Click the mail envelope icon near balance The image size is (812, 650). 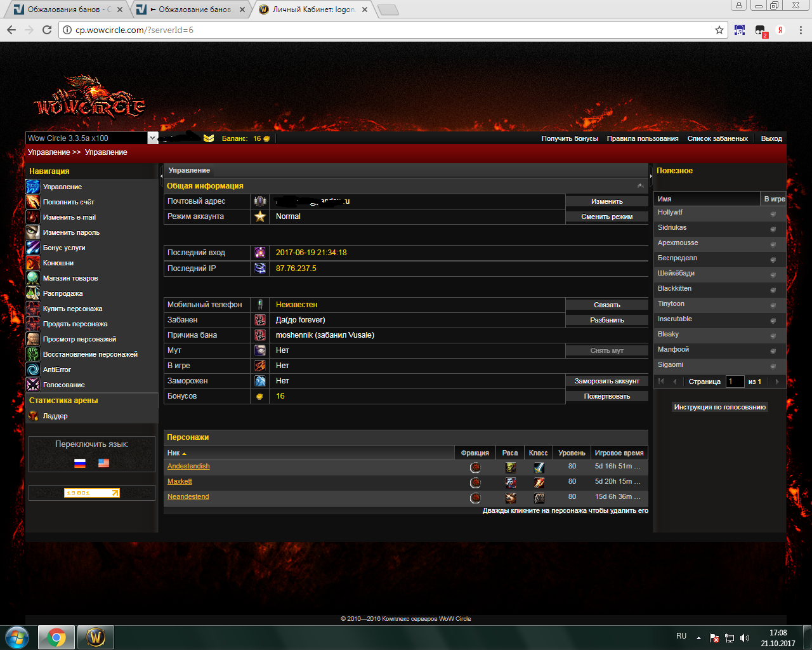[209, 138]
